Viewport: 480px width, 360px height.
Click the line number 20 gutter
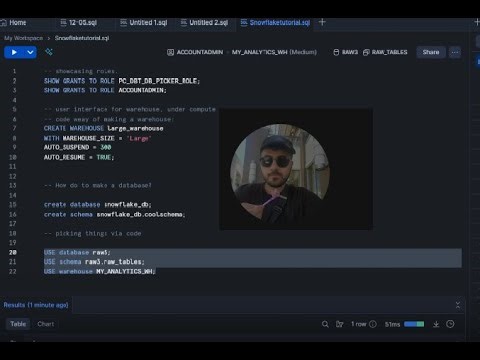click(13, 252)
